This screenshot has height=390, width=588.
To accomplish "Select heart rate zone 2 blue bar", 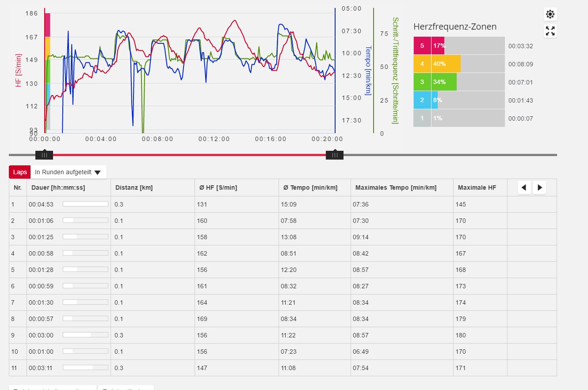I will (x=434, y=100).
